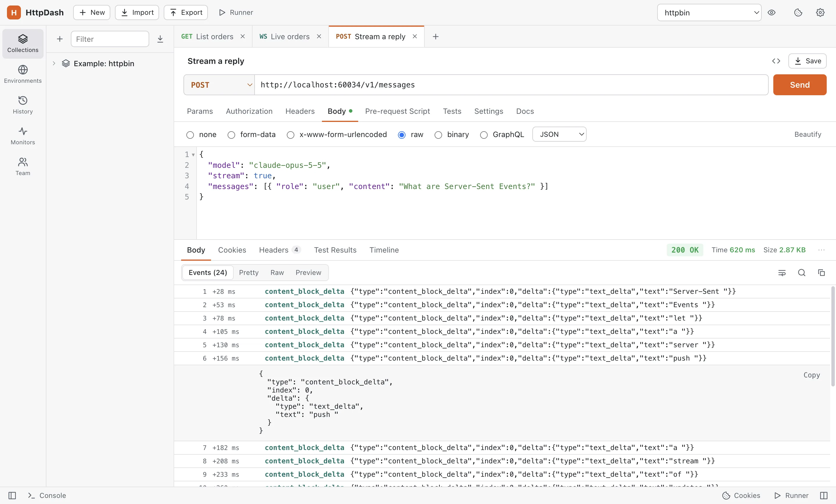Send the request
This screenshot has width=836, height=504.
tap(800, 85)
